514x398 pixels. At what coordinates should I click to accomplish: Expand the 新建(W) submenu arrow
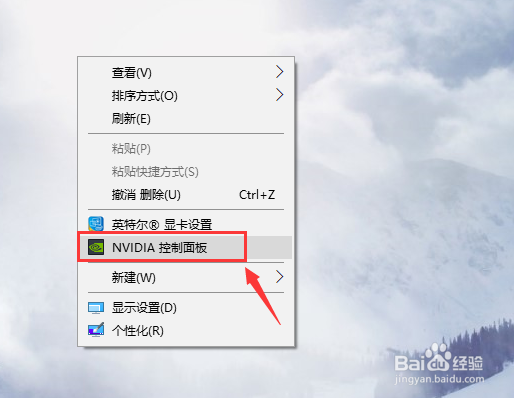pos(279,277)
